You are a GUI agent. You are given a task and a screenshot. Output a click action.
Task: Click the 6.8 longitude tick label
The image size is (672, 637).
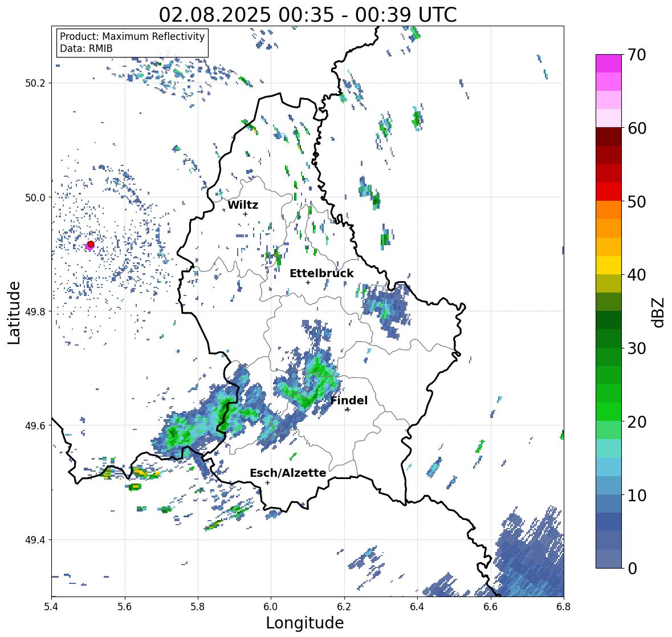pos(564,607)
